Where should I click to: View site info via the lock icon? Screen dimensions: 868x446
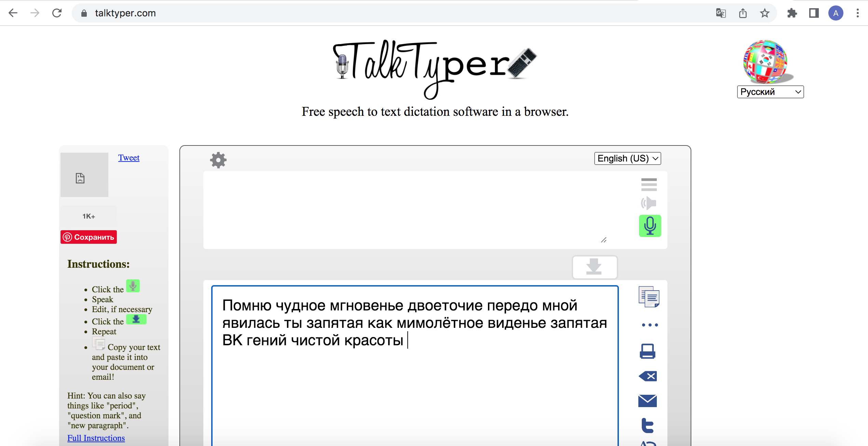pos(84,13)
